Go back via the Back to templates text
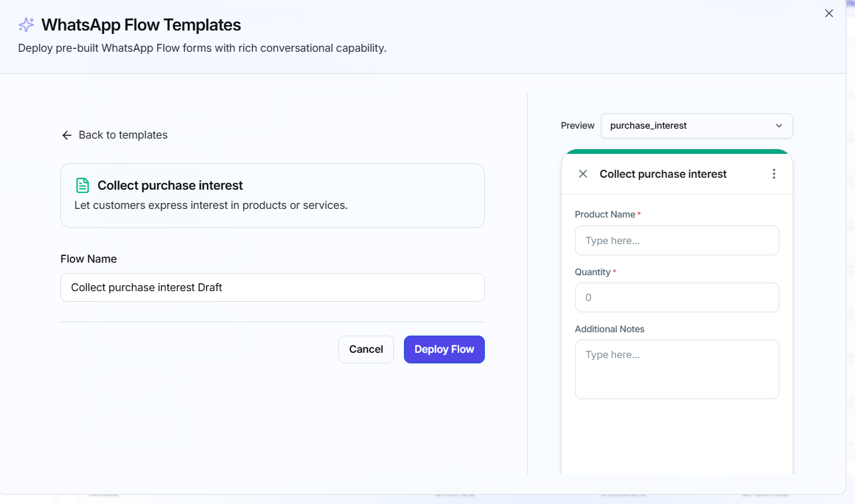Screen dimensions: 855x504 pos(123,135)
